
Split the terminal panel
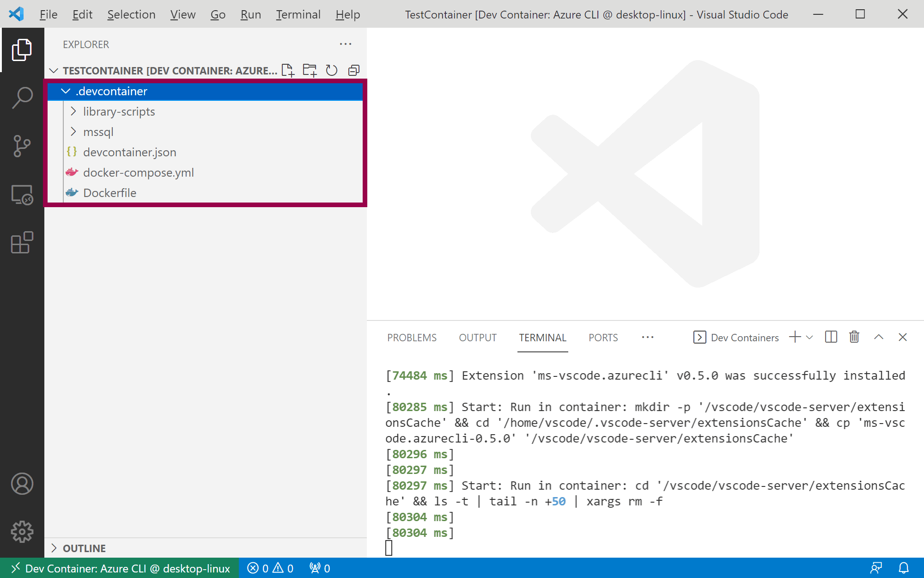(x=831, y=337)
